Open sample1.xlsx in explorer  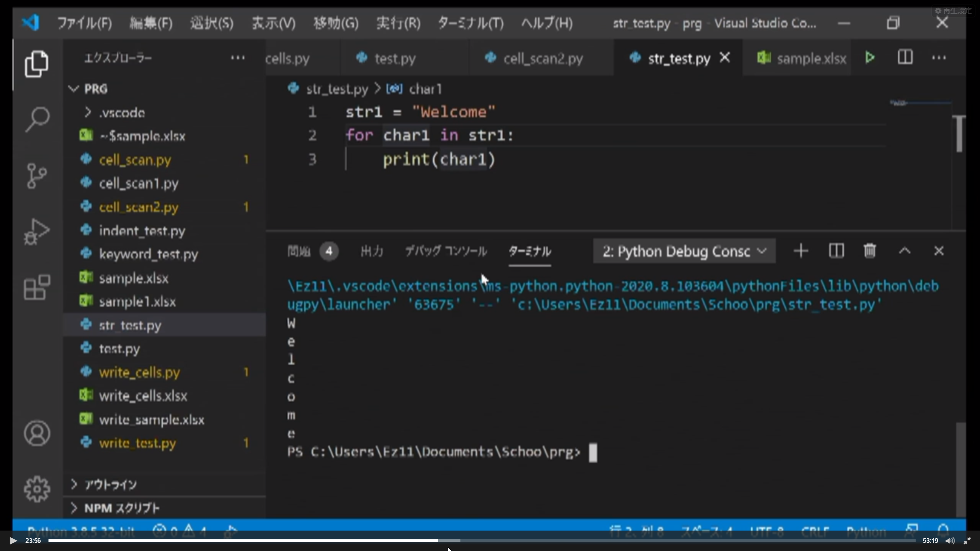(164, 302)
